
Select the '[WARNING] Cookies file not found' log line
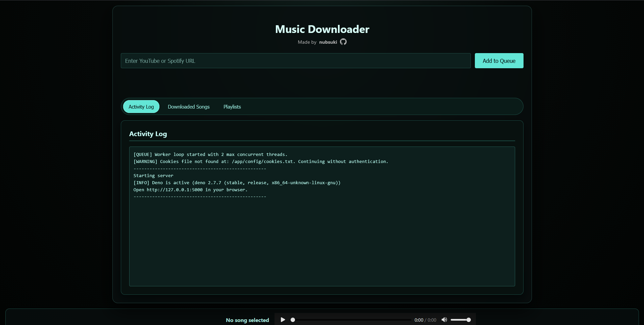[x=261, y=162]
